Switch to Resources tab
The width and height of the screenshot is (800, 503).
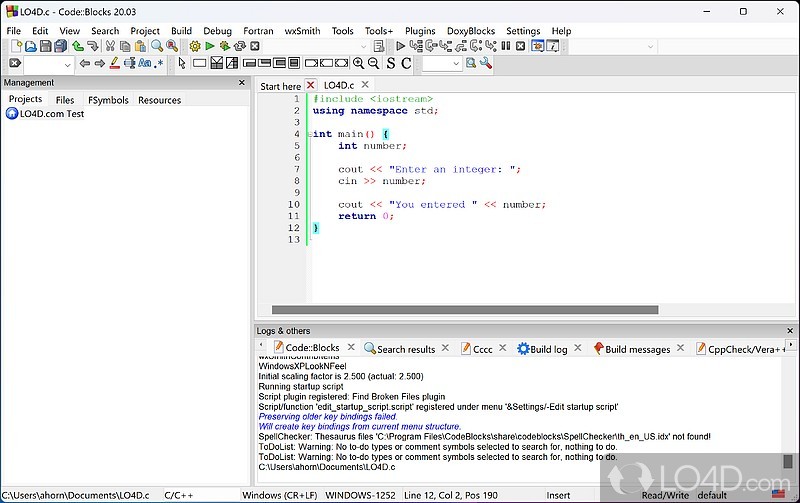click(x=159, y=100)
